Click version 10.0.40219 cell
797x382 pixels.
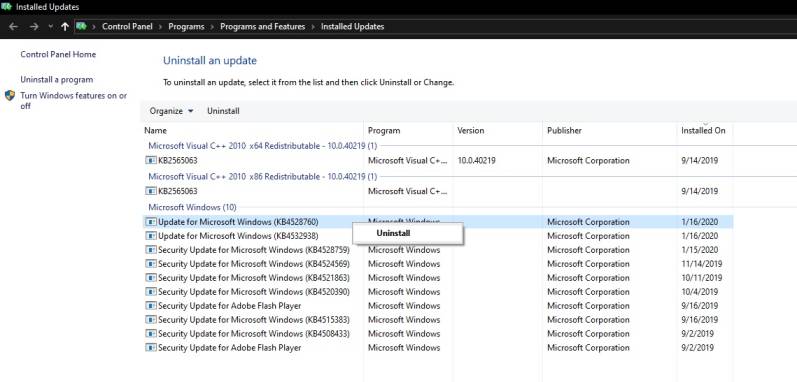point(477,161)
